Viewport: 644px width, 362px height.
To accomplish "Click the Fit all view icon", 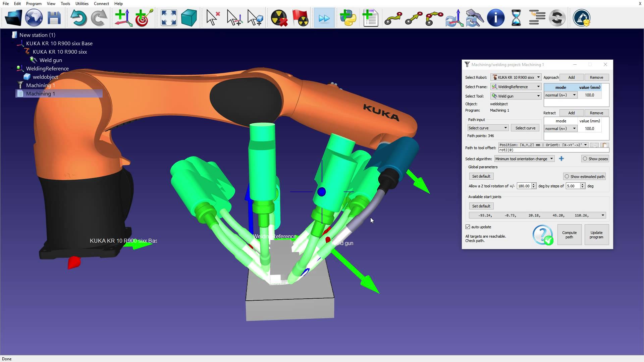I will (168, 18).
